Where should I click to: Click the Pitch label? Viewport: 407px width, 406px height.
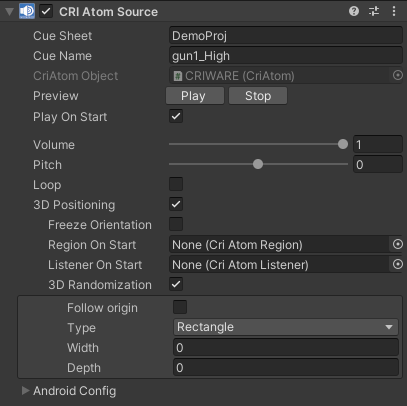pyautogui.click(x=47, y=165)
